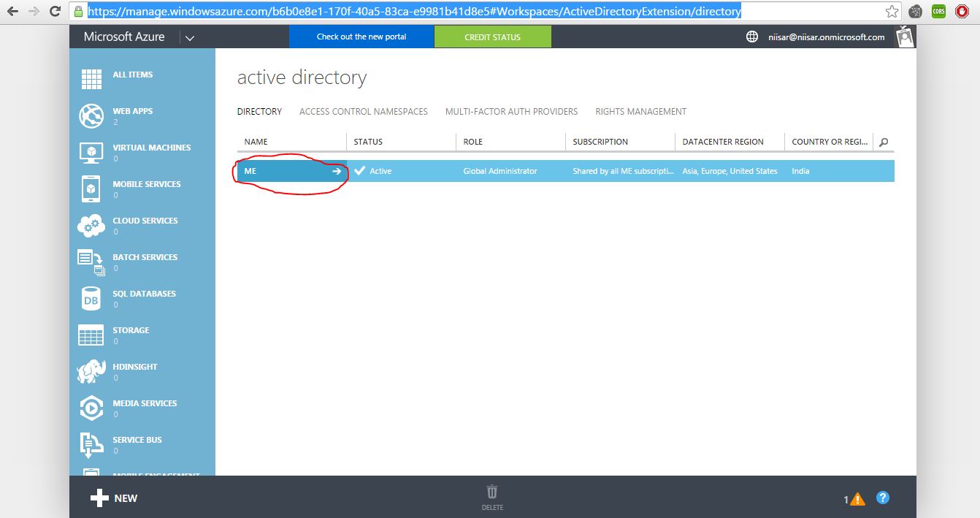Screen dimensions: 980x518
Task: Click the NEW label
Action: coord(126,498)
